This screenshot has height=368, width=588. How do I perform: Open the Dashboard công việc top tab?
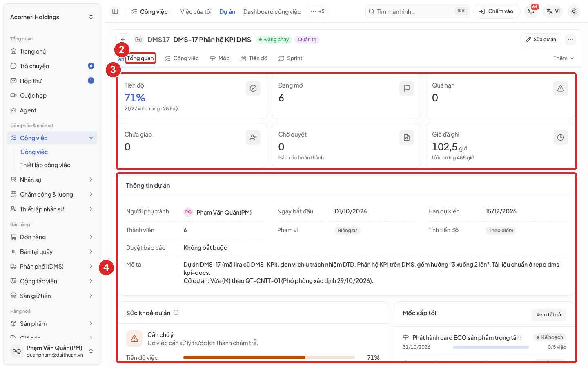point(272,12)
